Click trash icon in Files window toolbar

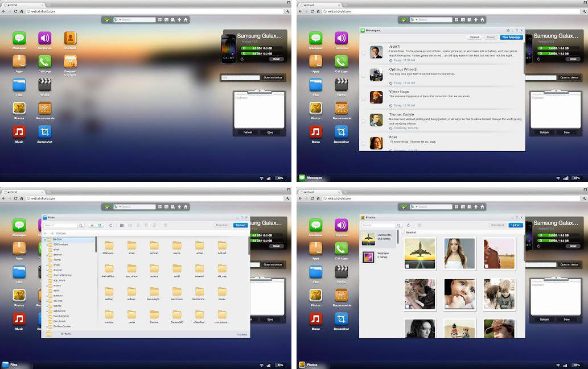(165, 225)
